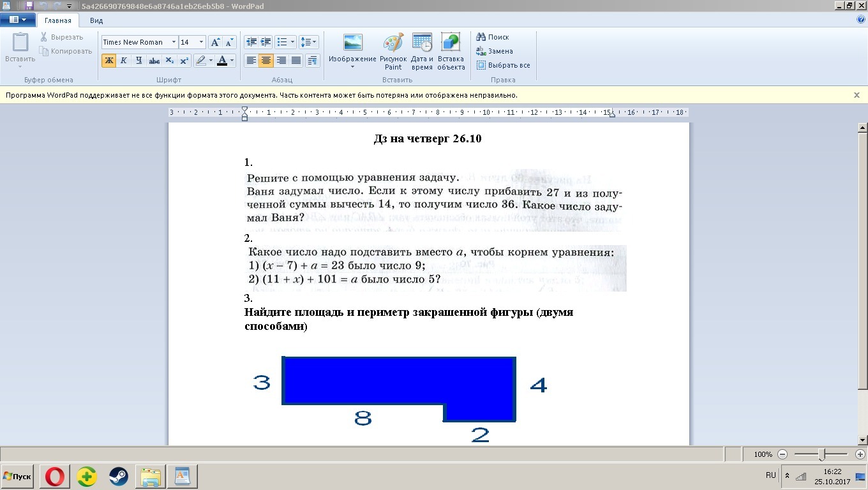Toggle italic (К) formatting
The image size is (868, 490).
(x=124, y=61)
